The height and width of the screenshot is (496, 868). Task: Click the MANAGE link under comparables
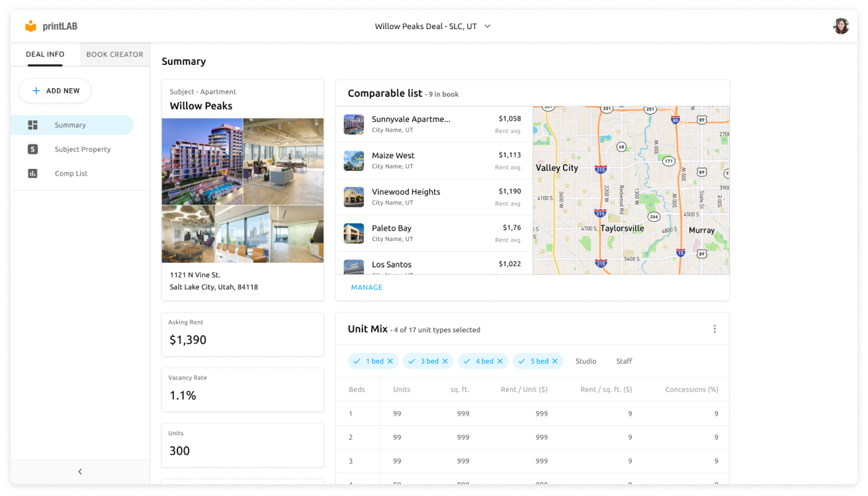click(367, 287)
